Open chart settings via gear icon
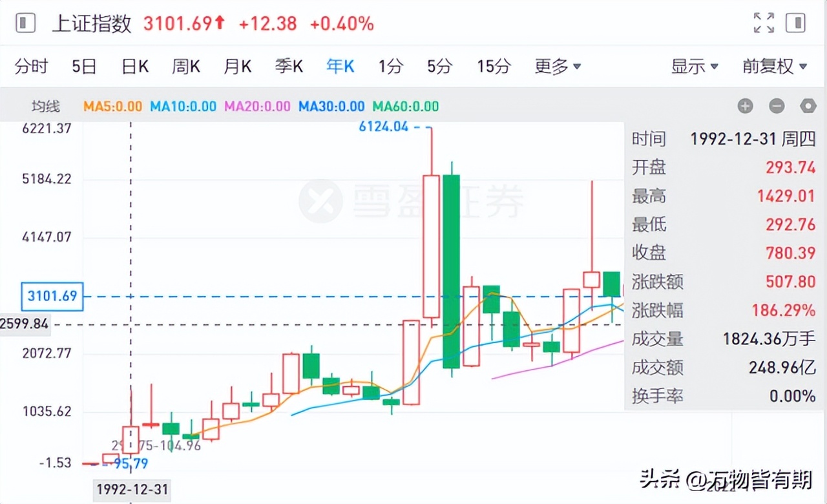The width and height of the screenshot is (827, 504). (x=808, y=105)
